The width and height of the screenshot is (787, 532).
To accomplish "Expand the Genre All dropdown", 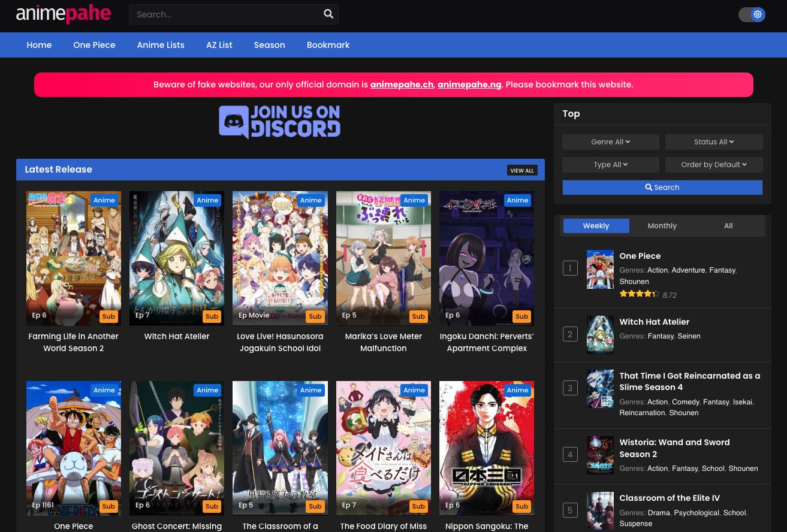I will (x=611, y=142).
